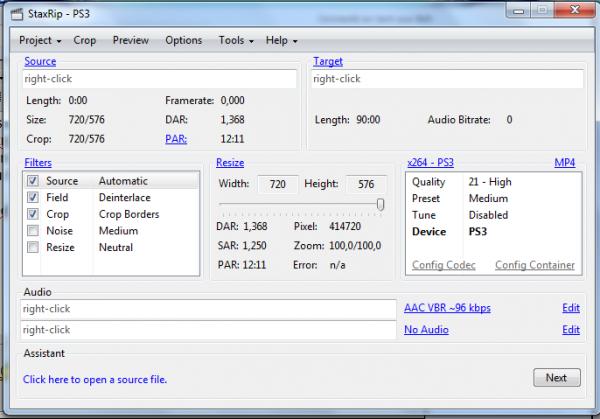Click the source file path field
Viewport: 600px width, 419px height.
pos(160,78)
